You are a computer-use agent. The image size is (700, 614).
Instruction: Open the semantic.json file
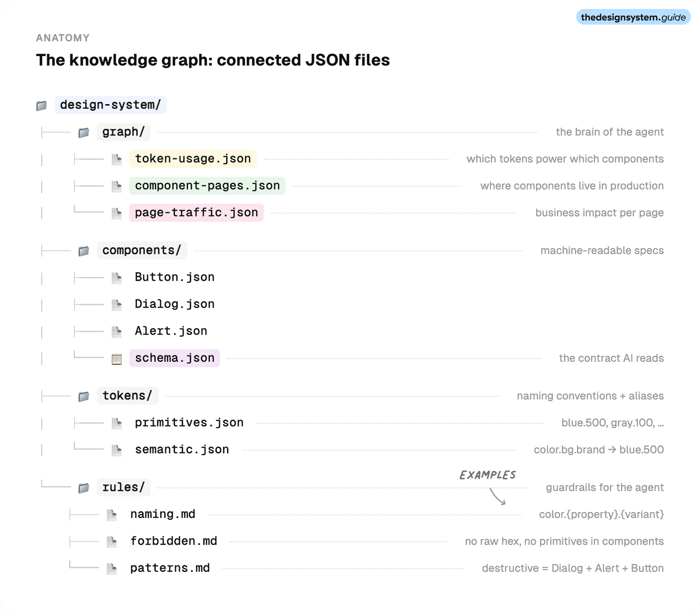[182, 449]
